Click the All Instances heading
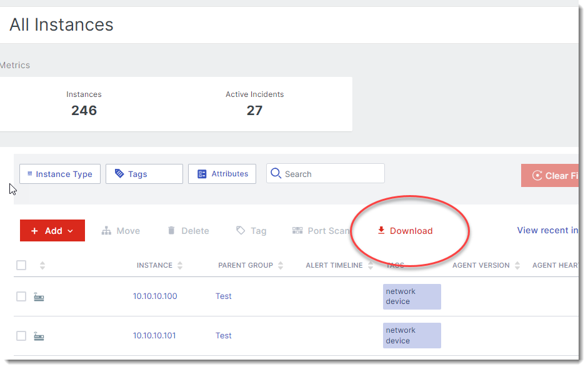Screen dimensions: 588x369 click(x=61, y=25)
